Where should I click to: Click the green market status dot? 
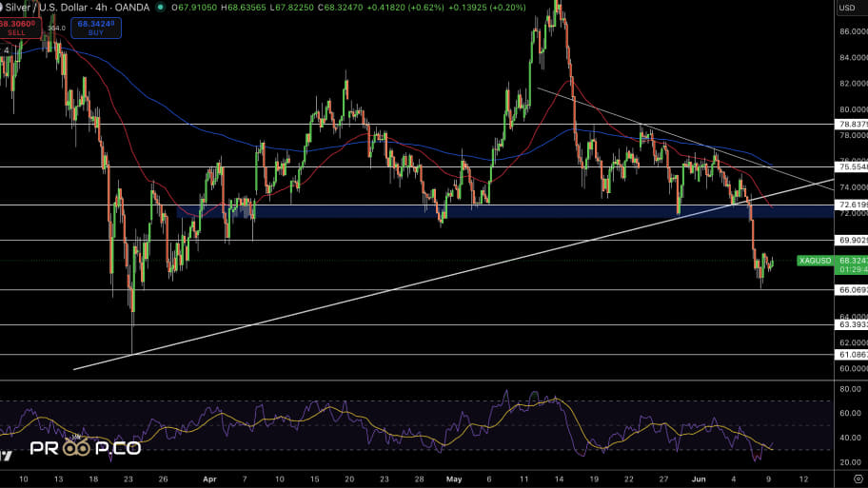[161, 8]
